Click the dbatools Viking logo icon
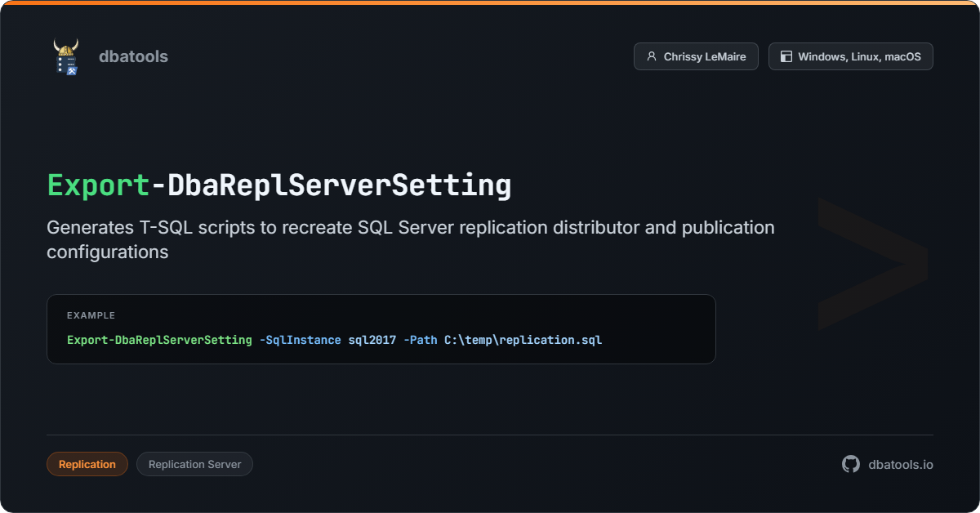 click(x=66, y=56)
